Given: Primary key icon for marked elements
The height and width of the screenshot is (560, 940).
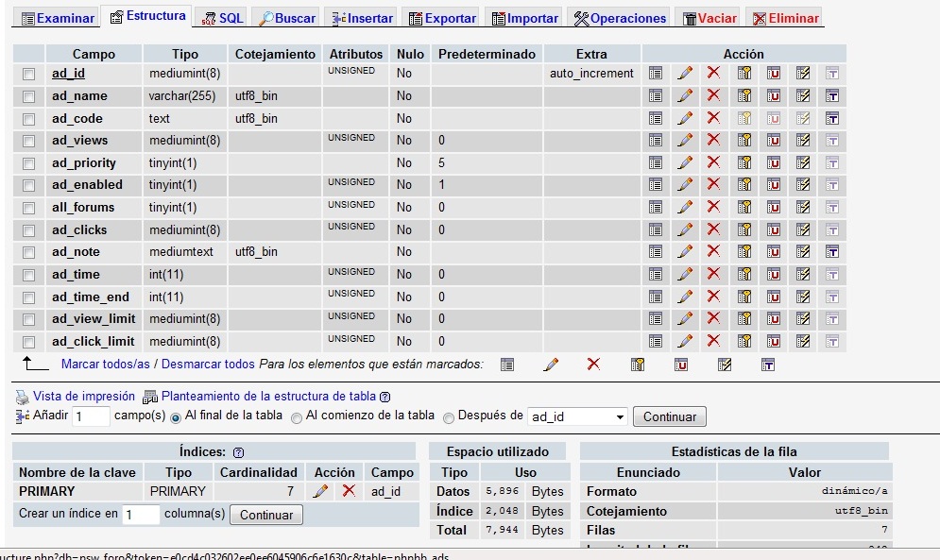Looking at the screenshot, I should coord(638,365).
